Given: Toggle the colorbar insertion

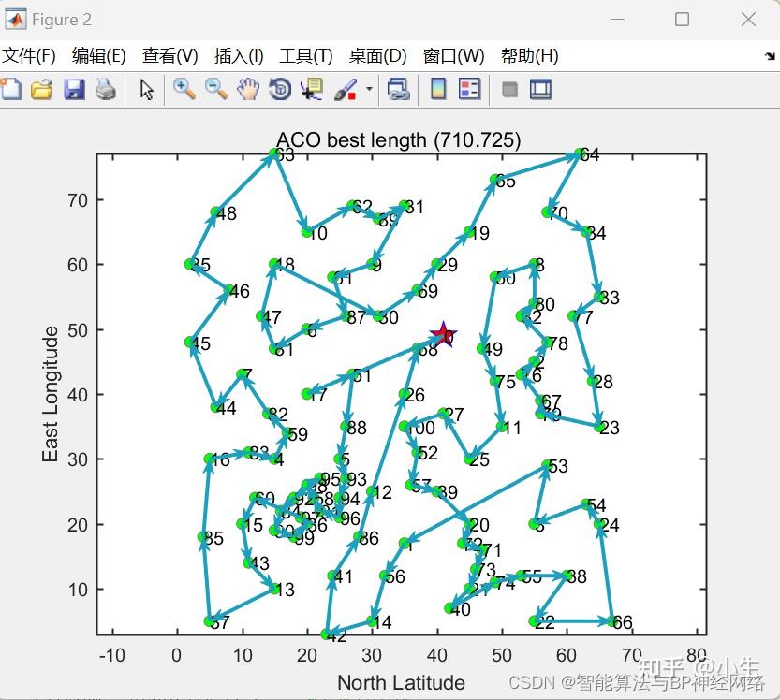Looking at the screenshot, I should pyautogui.click(x=439, y=90).
